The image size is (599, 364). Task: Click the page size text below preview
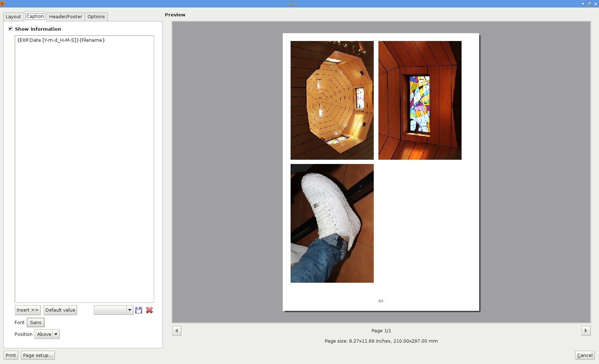(381, 341)
